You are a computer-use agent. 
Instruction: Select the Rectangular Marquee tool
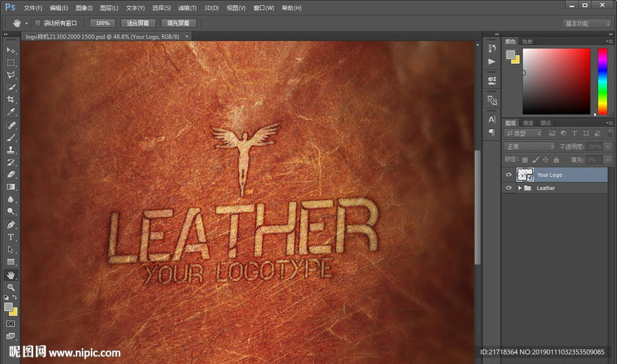click(11, 63)
